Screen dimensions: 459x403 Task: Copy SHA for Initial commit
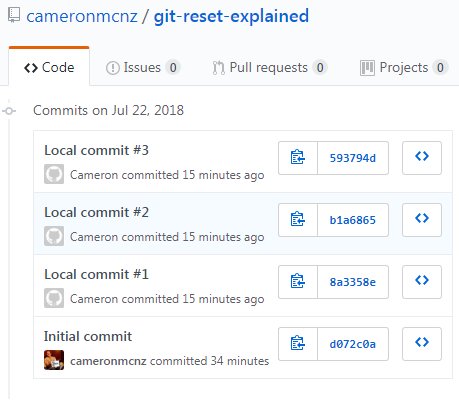pos(298,344)
